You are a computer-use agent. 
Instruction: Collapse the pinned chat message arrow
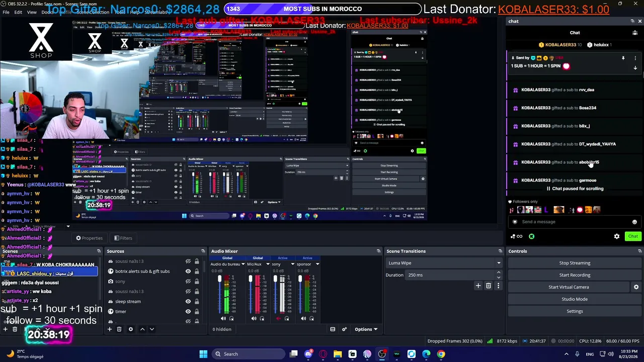tap(635, 68)
